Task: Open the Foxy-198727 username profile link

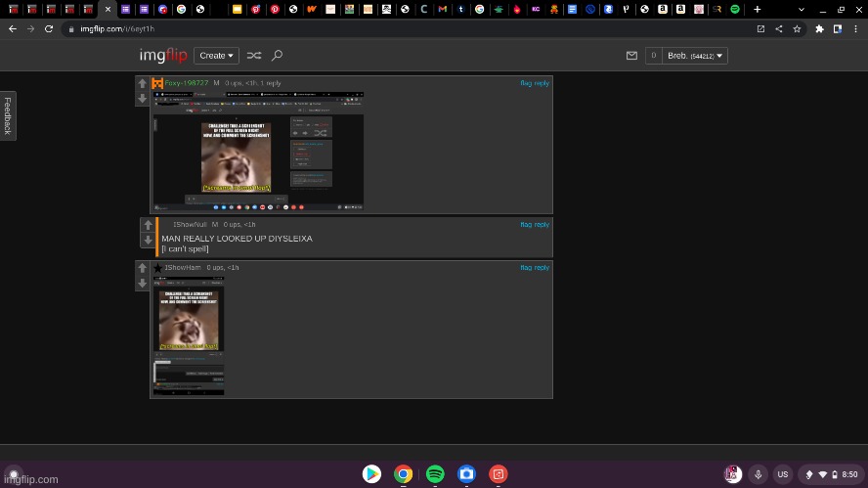Action: pyautogui.click(x=186, y=83)
